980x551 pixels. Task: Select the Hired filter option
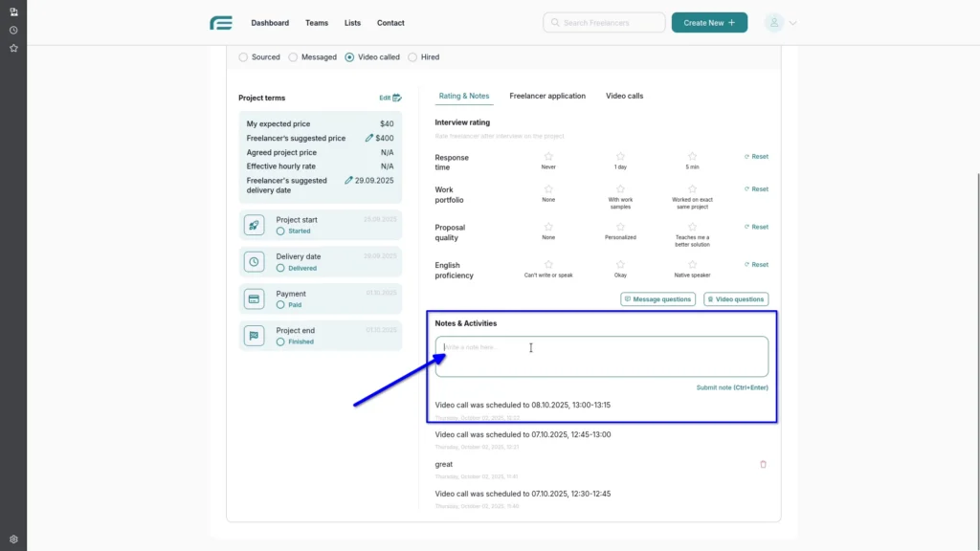point(412,56)
